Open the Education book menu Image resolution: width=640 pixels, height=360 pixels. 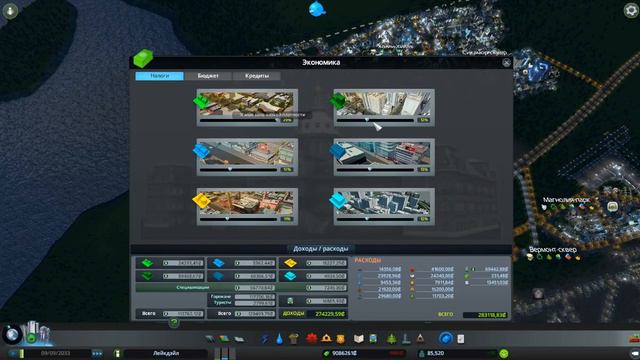coord(358,339)
